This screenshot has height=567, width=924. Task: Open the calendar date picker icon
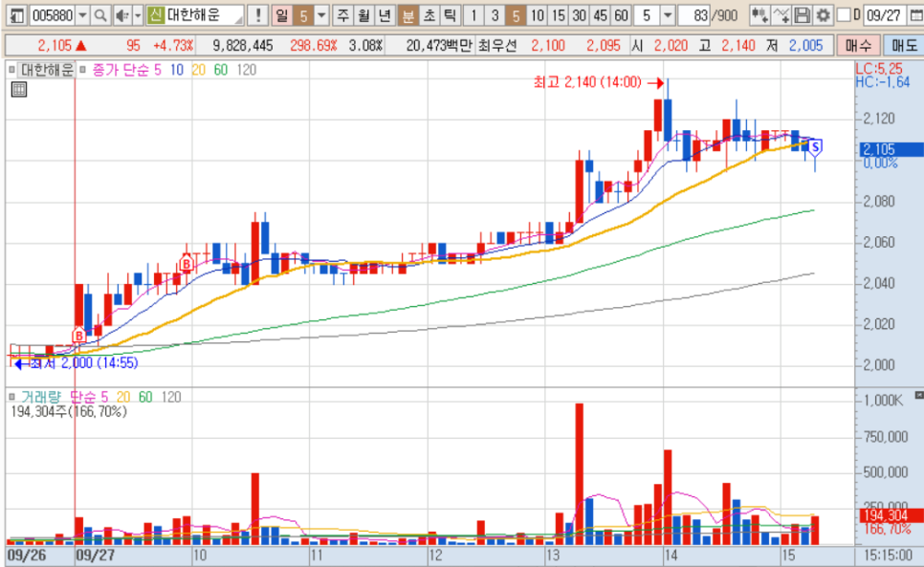[x=915, y=15]
